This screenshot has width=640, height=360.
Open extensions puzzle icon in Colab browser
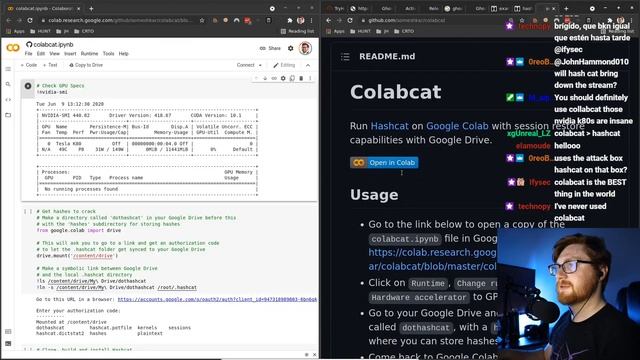[x=289, y=20]
